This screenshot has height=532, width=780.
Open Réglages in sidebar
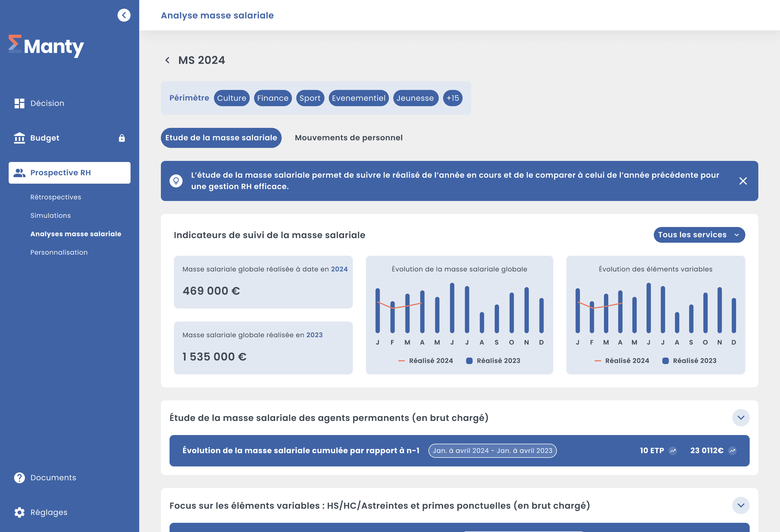[70, 512]
